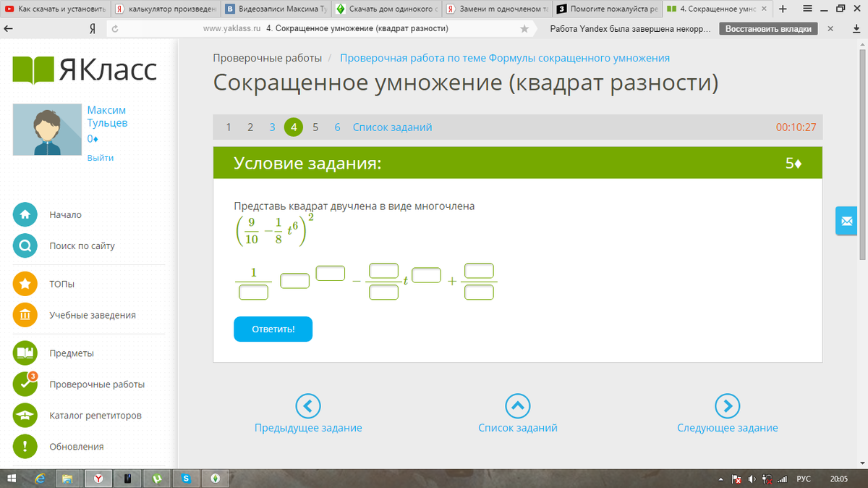The width and height of the screenshot is (868, 488).
Task: Open Обновления exclamation icon
Action: (25, 447)
